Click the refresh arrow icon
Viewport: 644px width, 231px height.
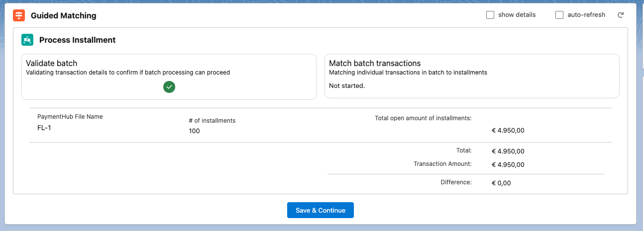[x=621, y=15]
